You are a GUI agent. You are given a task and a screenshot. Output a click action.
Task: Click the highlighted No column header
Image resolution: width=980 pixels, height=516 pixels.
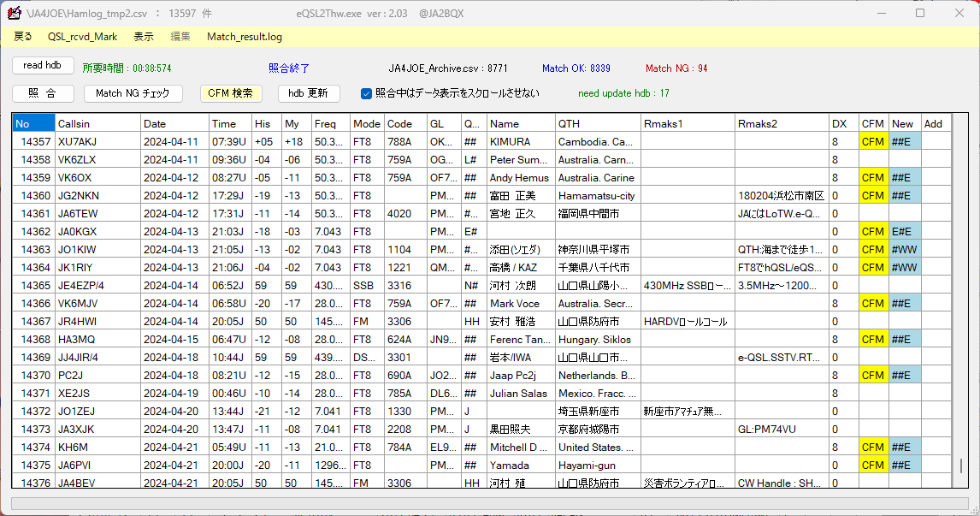tap(32, 123)
